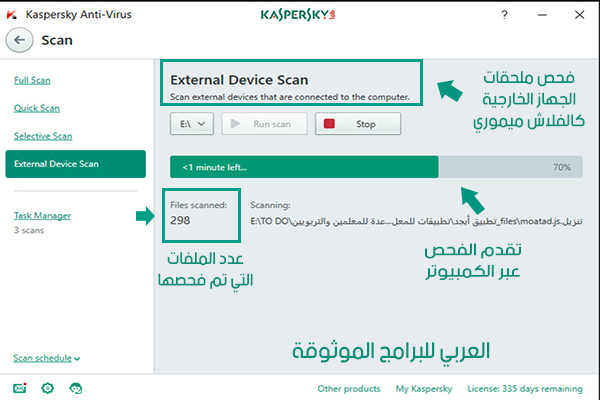Click the scanning file path text
This screenshot has height=400, width=600.
click(x=416, y=221)
